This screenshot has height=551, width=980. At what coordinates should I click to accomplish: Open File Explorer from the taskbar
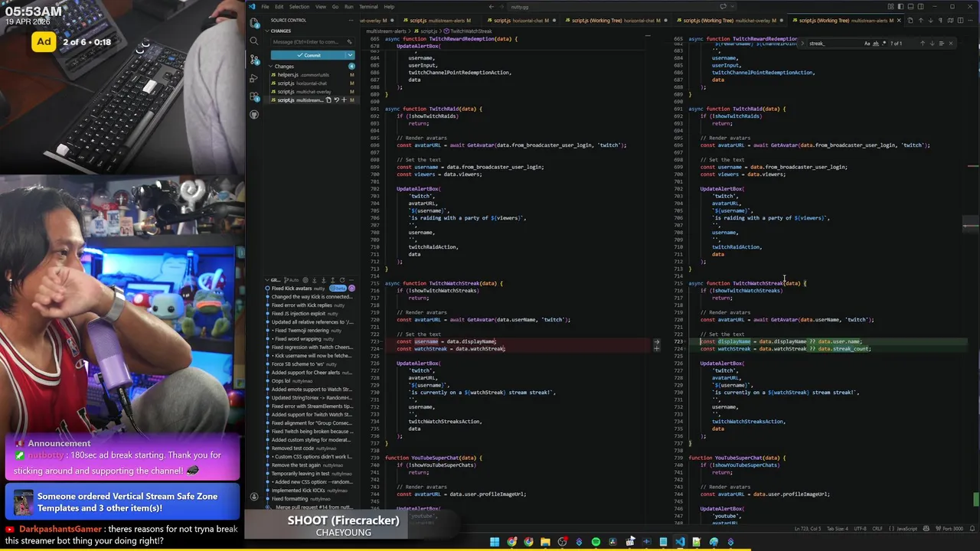[x=545, y=542]
